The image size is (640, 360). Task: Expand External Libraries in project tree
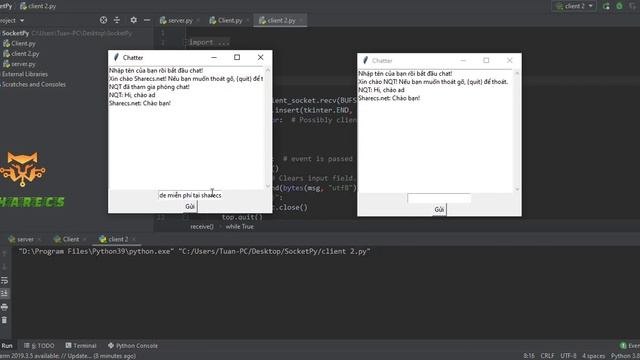(x=24, y=74)
